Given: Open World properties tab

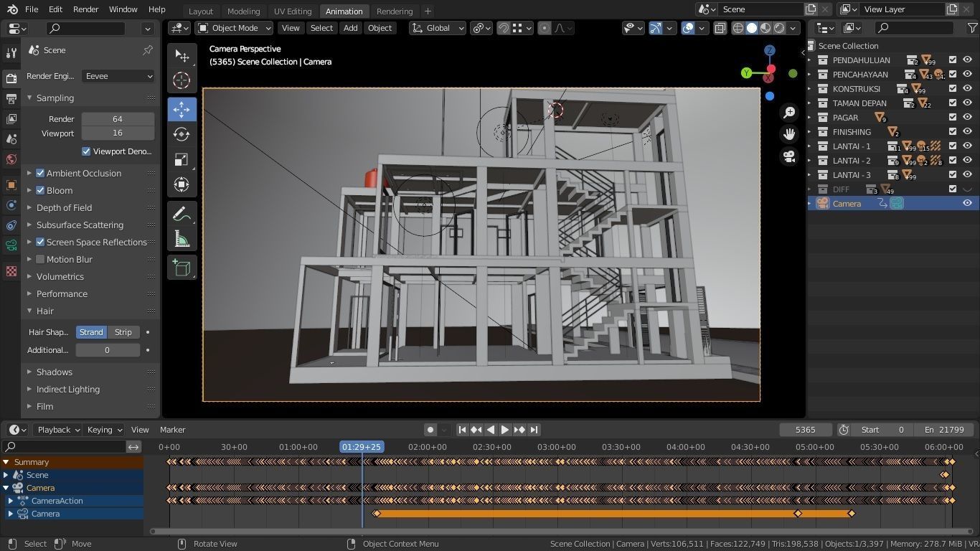Looking at the screenshot, I should [x=11, y=159].
